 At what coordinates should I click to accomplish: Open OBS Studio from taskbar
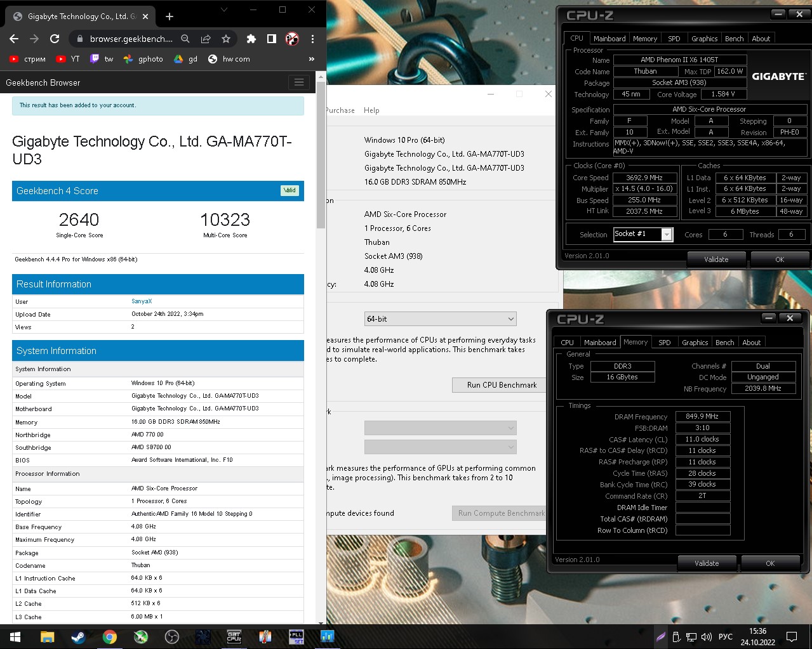[x=172, y=637]
